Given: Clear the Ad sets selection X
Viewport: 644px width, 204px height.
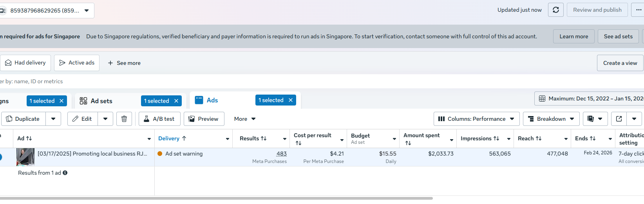Looking at the screenshot, I should pos(176,101).
